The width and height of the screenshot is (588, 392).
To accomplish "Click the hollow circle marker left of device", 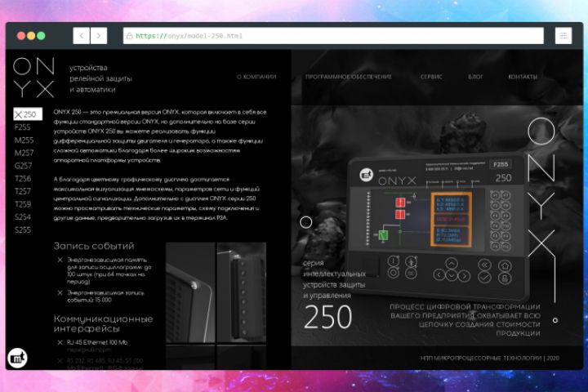I will [306, 222].
